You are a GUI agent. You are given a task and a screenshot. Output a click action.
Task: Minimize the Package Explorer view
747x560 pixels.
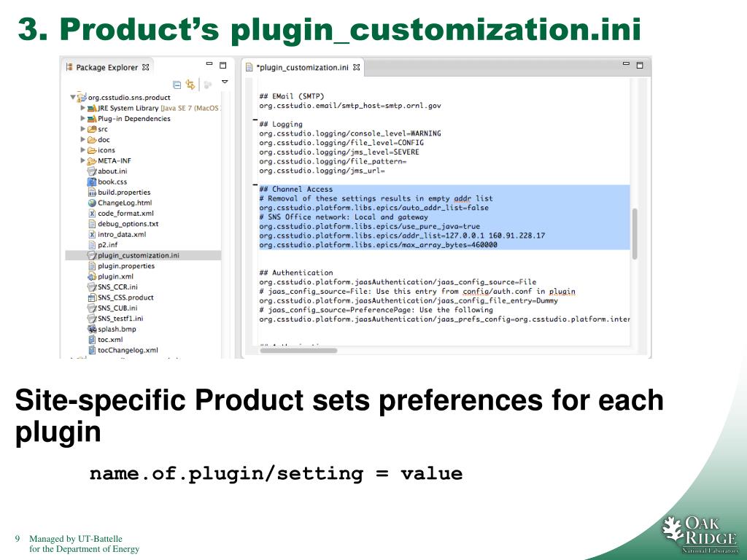point(209,63)
